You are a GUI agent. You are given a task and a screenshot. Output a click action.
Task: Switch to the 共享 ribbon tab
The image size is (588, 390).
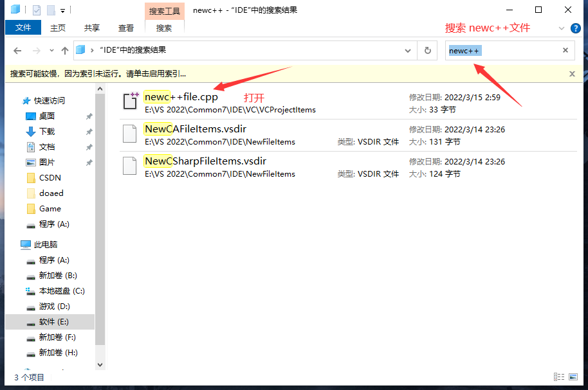point(92,28)
